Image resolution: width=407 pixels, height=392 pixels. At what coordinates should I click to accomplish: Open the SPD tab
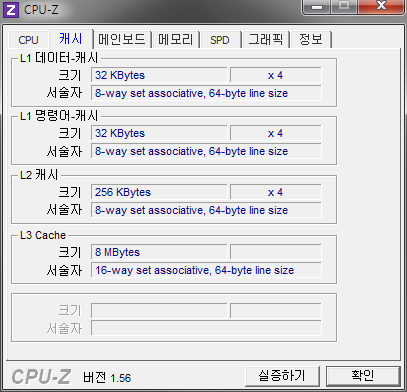pos(220,40)
